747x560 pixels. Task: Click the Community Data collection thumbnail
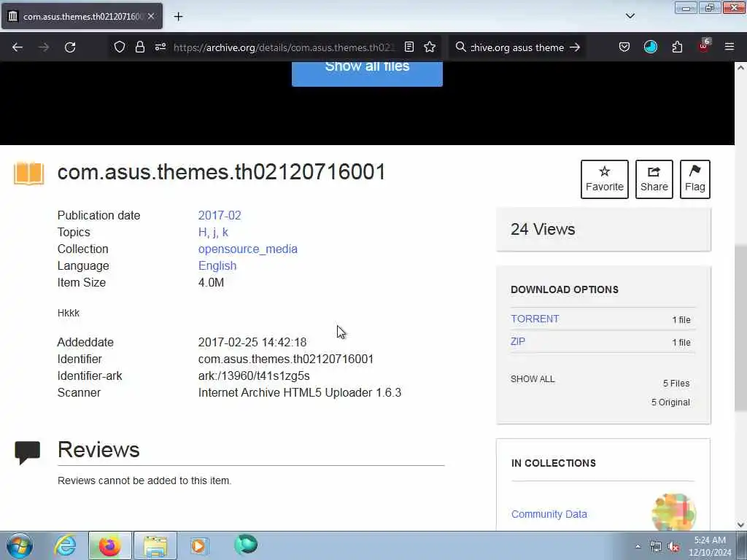click(x=673, y=512)
